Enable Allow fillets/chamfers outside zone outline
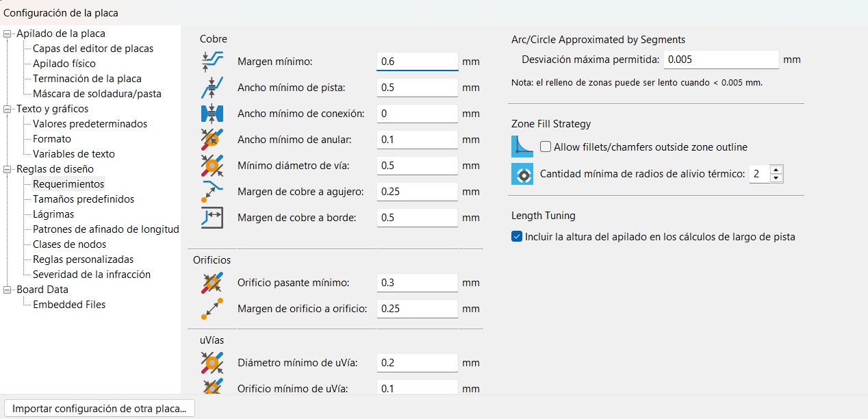The height and width of the screenshot is (419, 868). click(546, 147)
